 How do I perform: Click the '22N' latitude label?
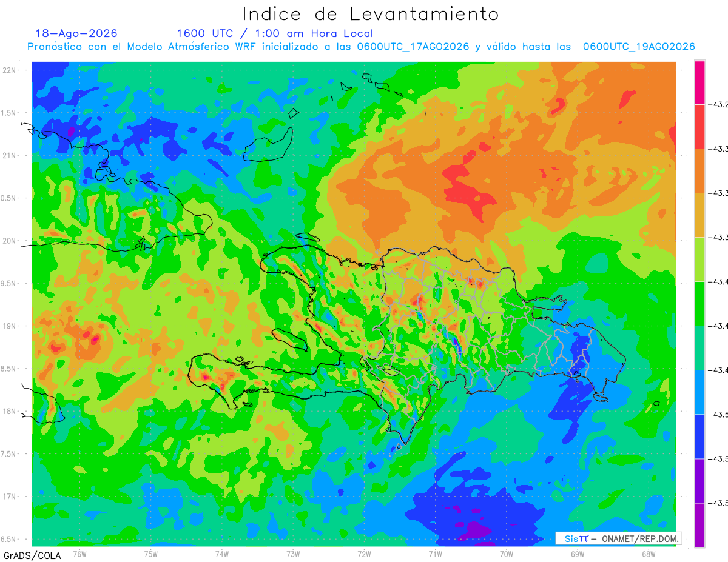[x=10, y=70]
